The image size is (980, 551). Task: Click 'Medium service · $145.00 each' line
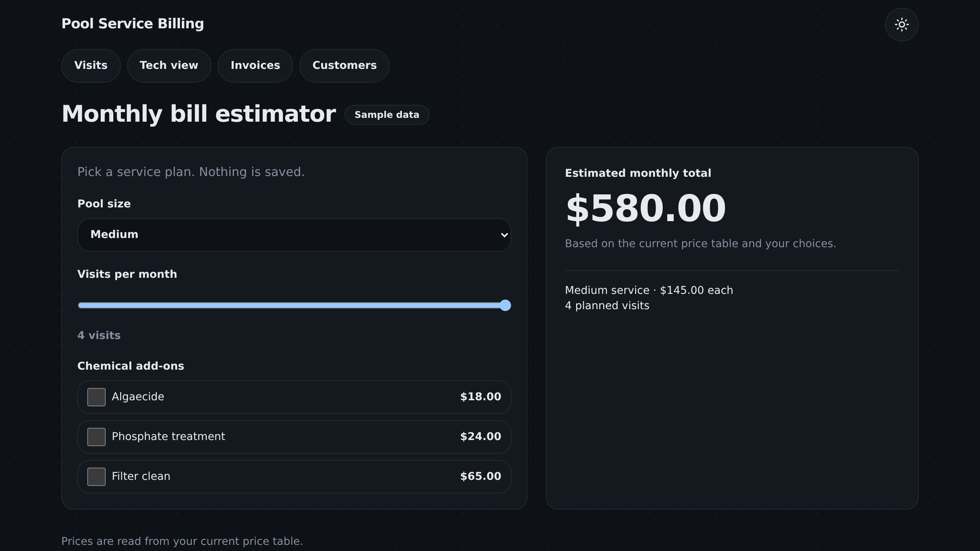pos(649,290)
